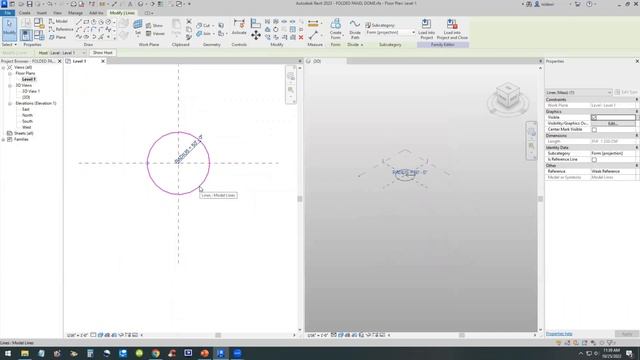Open the Insert ribbon tab

(x=41, y=13)
